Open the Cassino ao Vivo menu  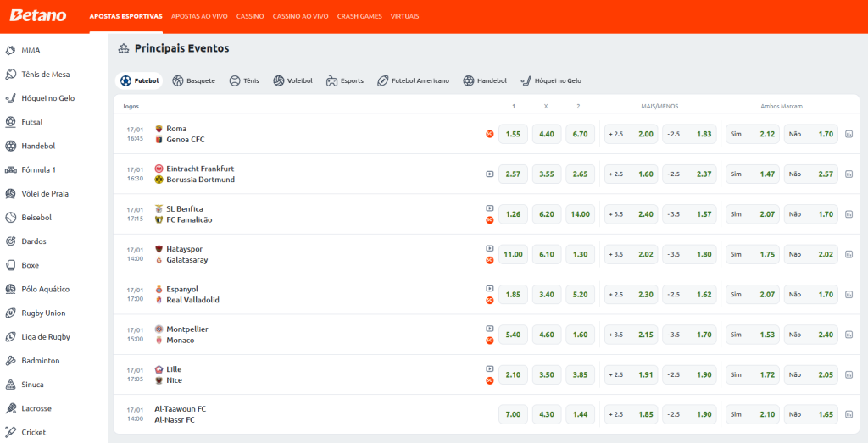tap(300, 16)
